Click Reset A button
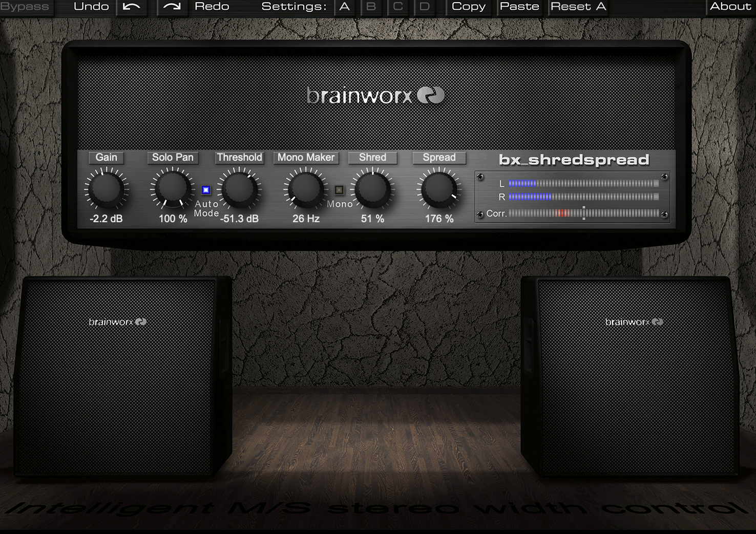Viewport: 756px width, 534px height. click(x=578, y=7)
